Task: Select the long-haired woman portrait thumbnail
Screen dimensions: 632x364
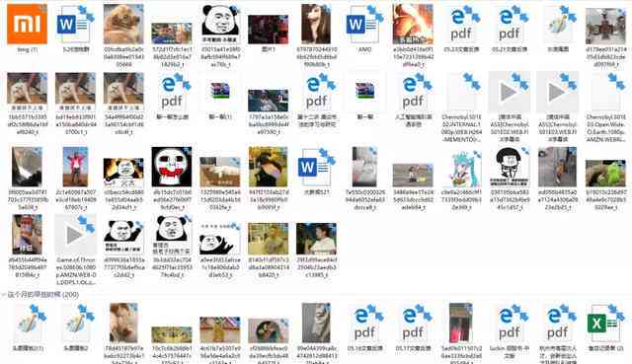Action: point(316,24)
